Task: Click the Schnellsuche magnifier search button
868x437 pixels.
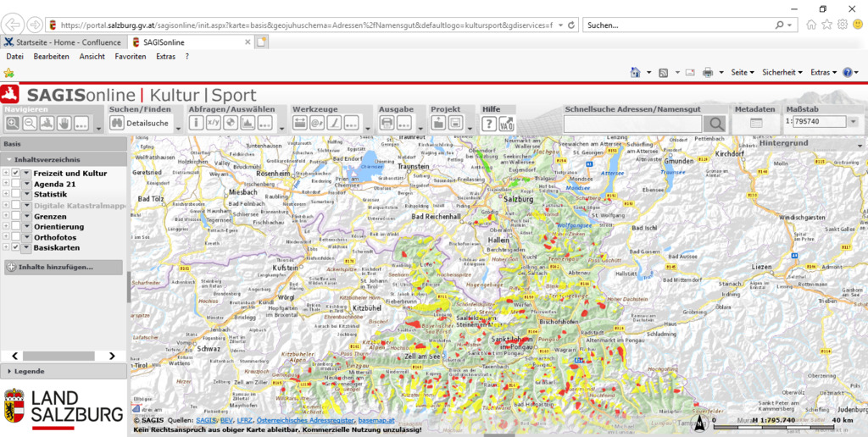Action: tap(716, 124)
